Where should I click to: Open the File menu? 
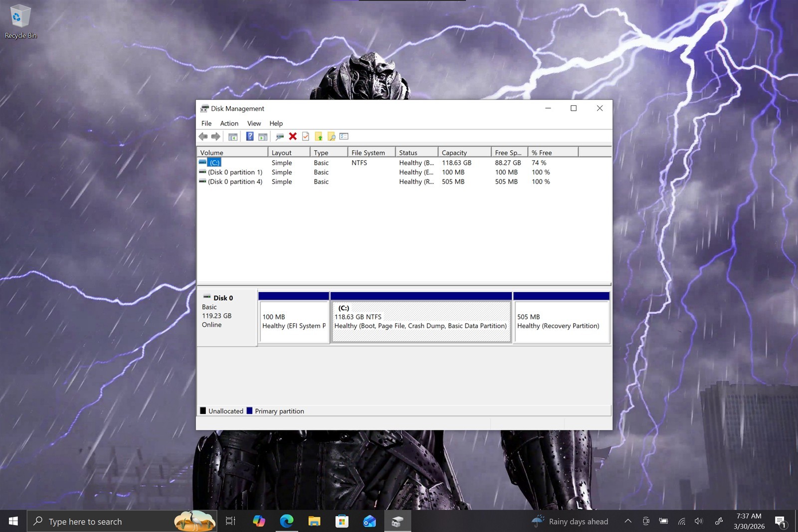pos(206,123)
